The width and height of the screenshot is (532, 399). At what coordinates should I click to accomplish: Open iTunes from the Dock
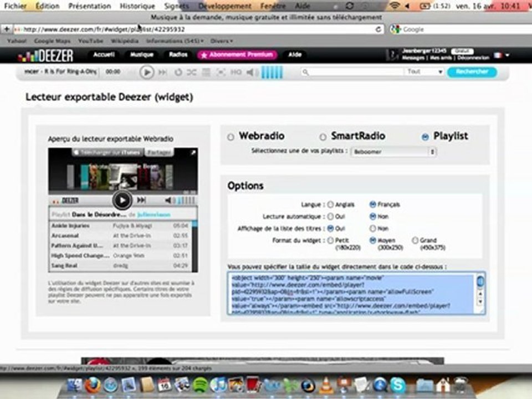219,386
